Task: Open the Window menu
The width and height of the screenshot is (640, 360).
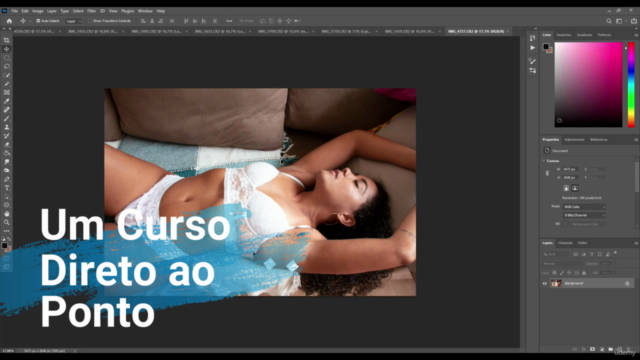Action: click(145, 11)
